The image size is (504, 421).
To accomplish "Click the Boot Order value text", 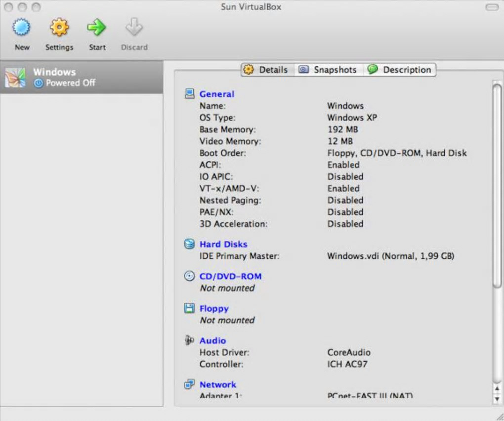I will (397, 153).
